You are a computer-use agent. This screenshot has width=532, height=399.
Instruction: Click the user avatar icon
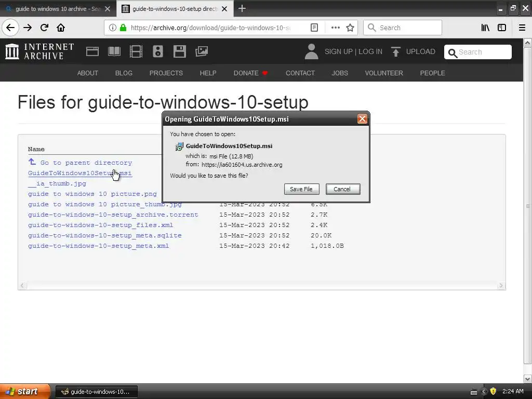pos(311,51)
